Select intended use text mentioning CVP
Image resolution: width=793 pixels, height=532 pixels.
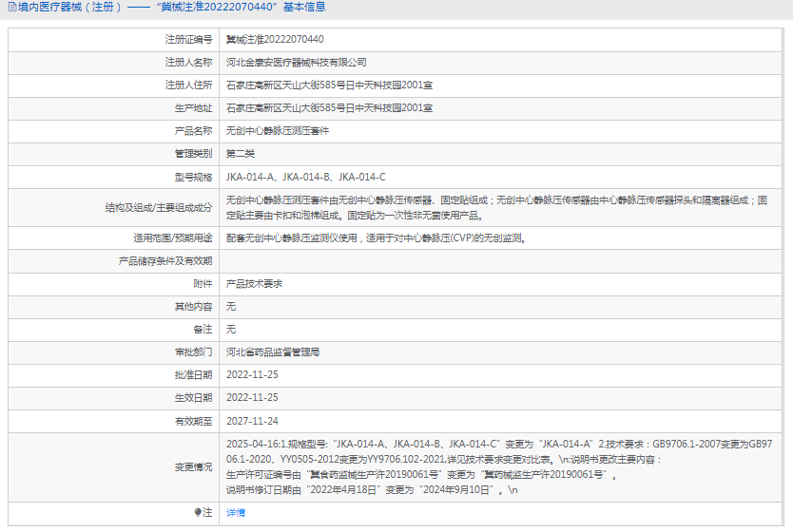tap(377, 237)
